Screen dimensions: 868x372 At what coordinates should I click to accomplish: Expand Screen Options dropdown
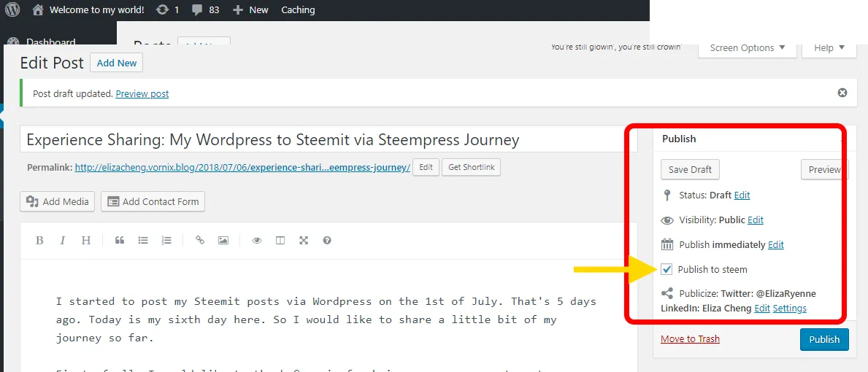click(747, 47)
